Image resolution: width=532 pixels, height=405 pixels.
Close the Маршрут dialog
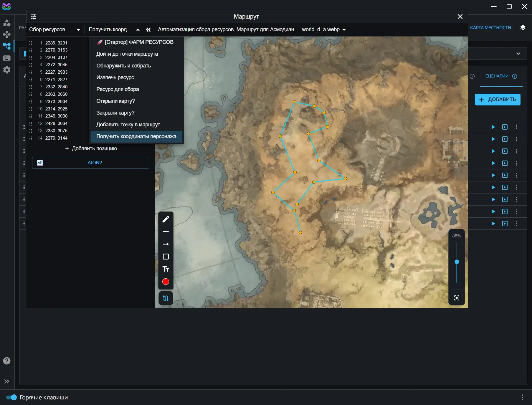[x=460, y=16]
